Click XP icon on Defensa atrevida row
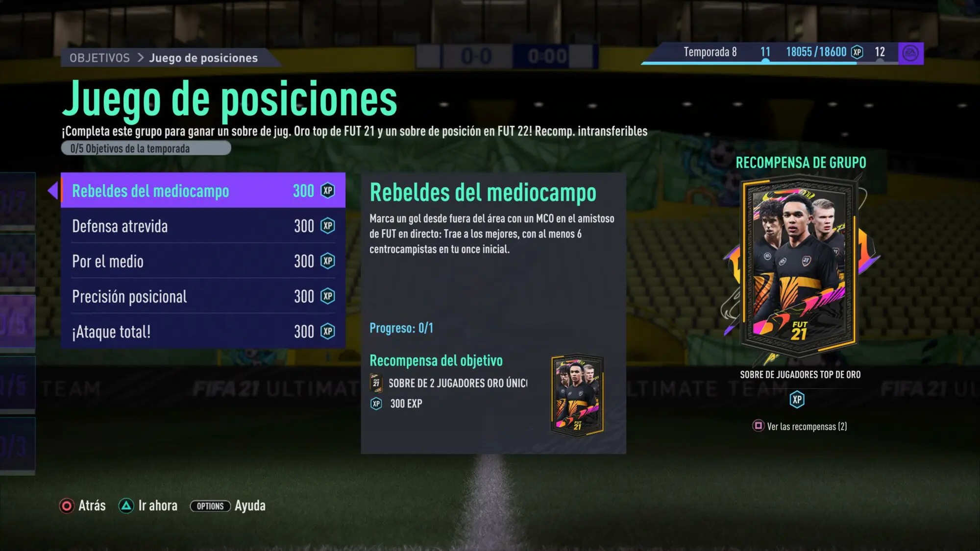 [x=328, y=226]
